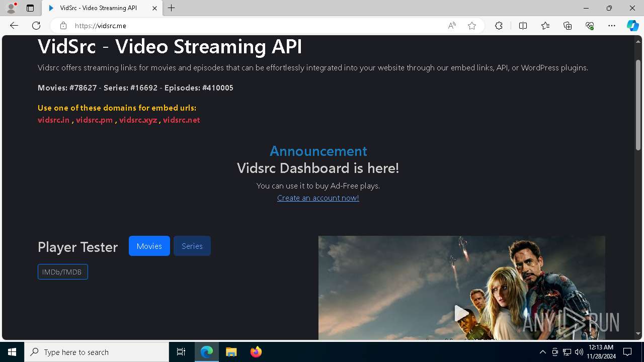The width and height of the screenshot is (644, 362).
Task: Toggle split screen view
Action: pyautogui.click(x=523, y=26)
